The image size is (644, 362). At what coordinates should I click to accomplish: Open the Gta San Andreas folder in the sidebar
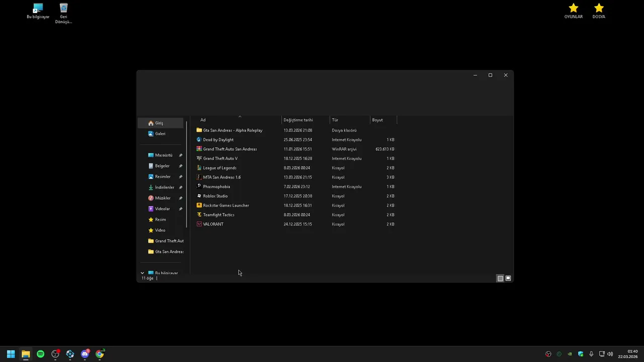tap(161, 252)
